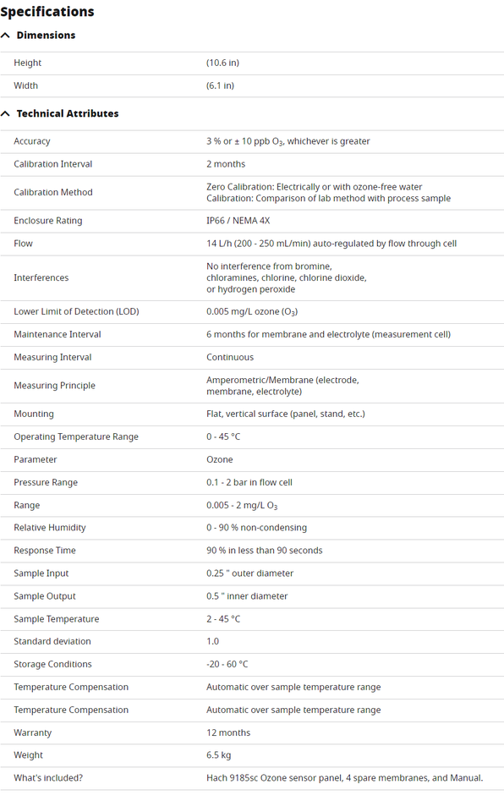
Task: Select the Flow specification value
Action: point(331,244)
